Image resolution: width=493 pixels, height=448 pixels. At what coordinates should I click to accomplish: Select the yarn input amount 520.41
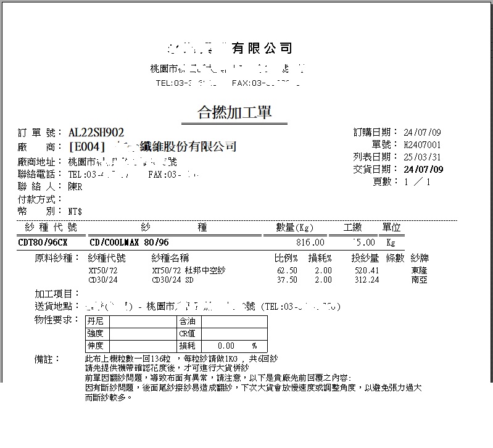tap(367, 270)
